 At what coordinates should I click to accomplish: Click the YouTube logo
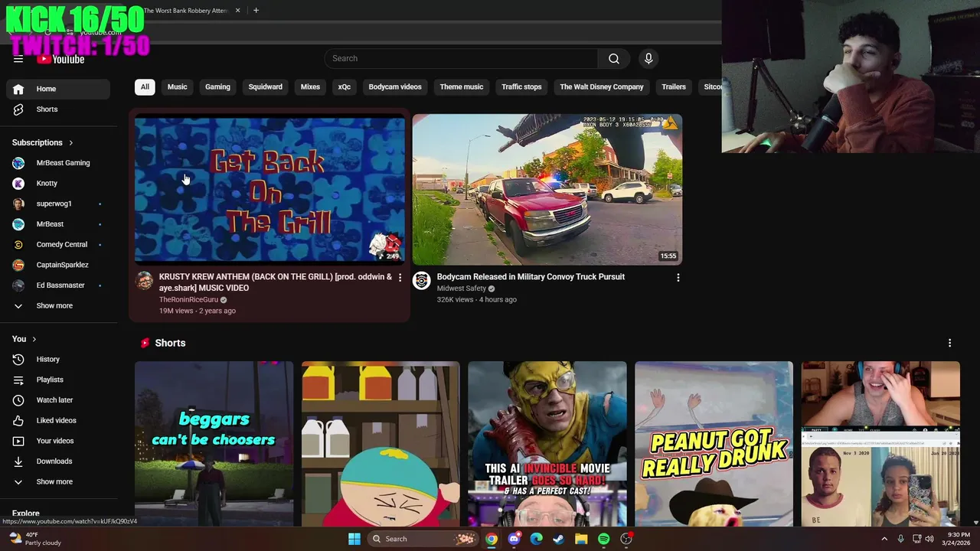tap(60, 59)
